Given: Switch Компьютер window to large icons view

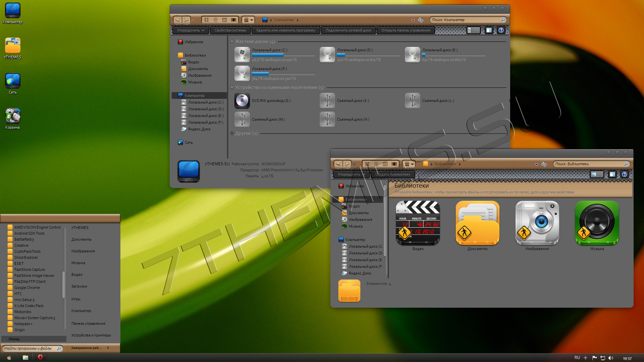Looking at the screenshot, I should (x=207, y=20).
